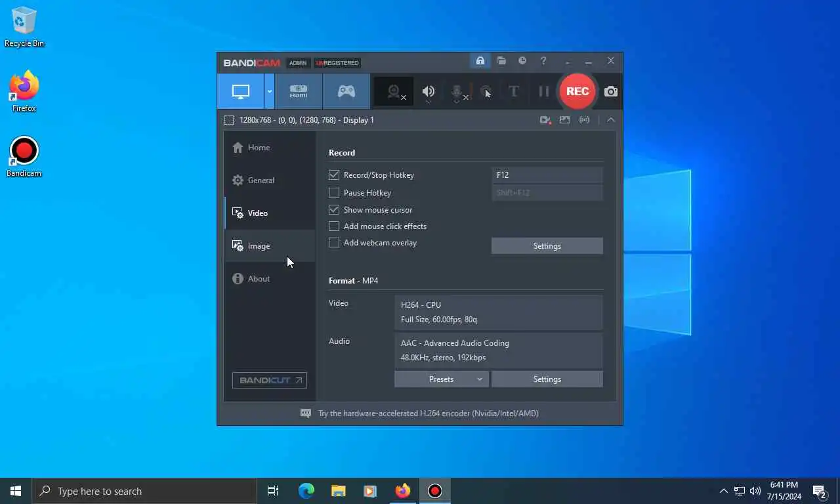Start recording with the REC button
Image resolution: width=840 pixels, height=504 pixels.
coord(577,91)
